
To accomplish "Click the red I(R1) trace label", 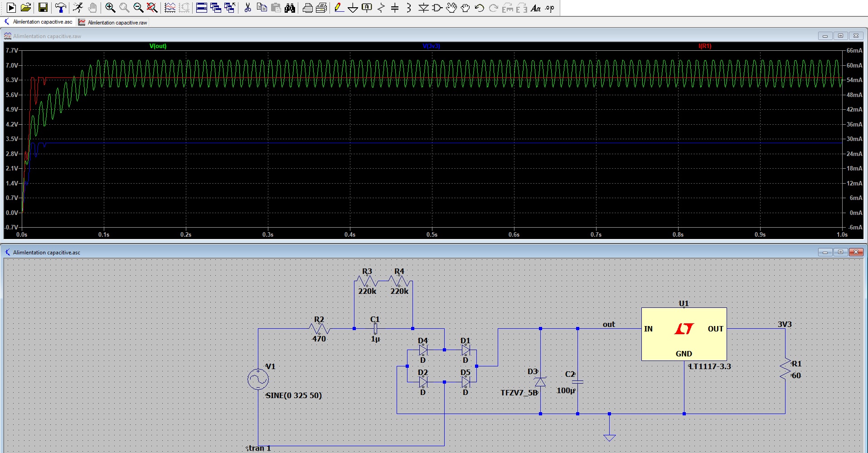I will 705,46.
